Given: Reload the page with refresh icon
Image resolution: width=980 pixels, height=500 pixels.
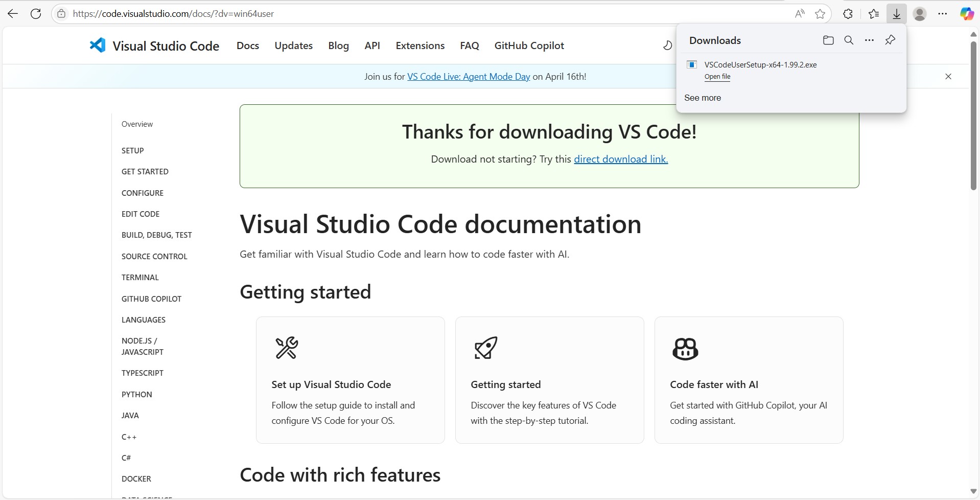Looking at the screenshot, I should click(x=36, y=14).
